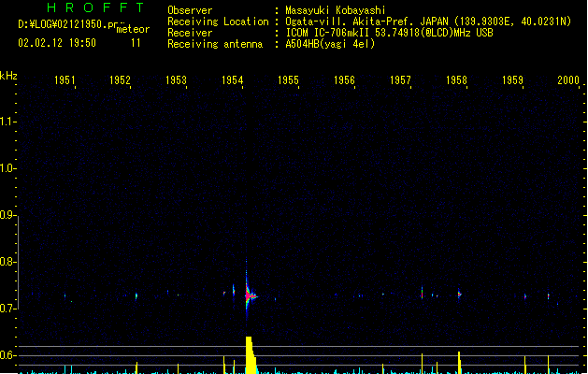Click the 1956 time axis marker
The height and width of the screenshot is (374, 588).
coord(344,79)
